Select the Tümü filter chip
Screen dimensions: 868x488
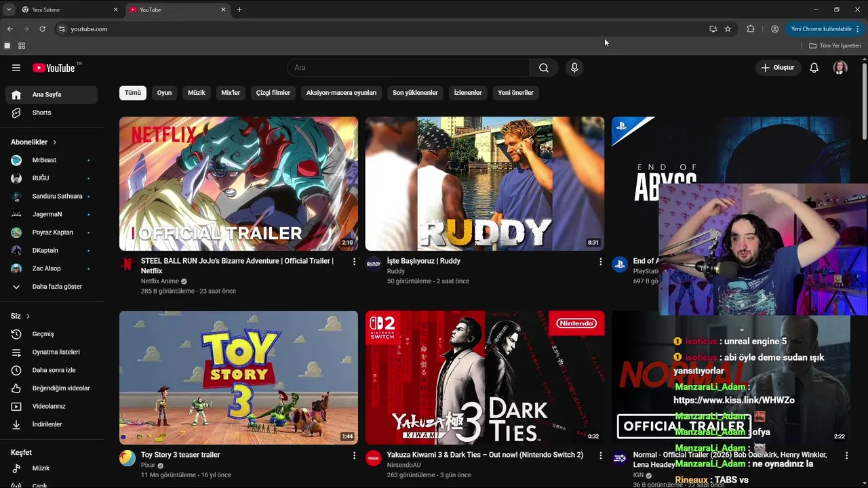tap(133, 93)
